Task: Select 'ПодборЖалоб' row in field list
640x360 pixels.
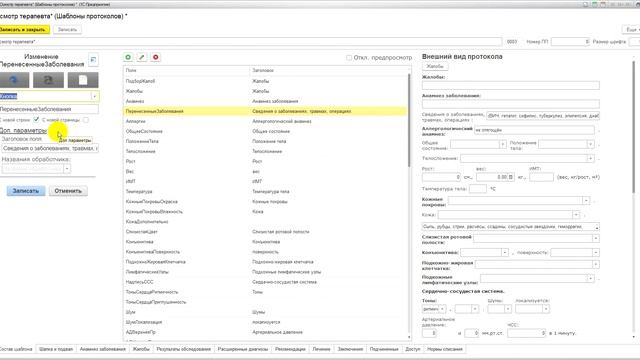Action: pyautogui.click(x=265, y=81)
